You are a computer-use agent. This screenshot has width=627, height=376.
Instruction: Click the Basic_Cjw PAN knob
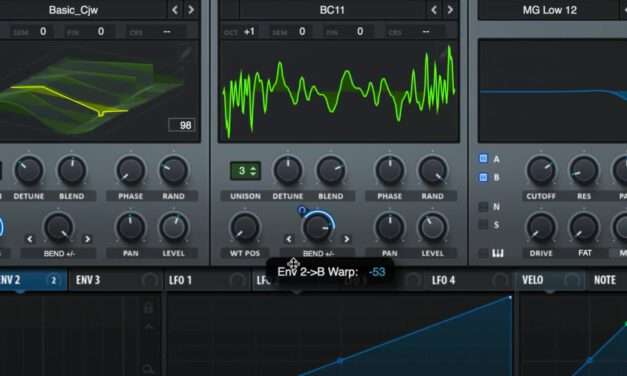point(130,227)
